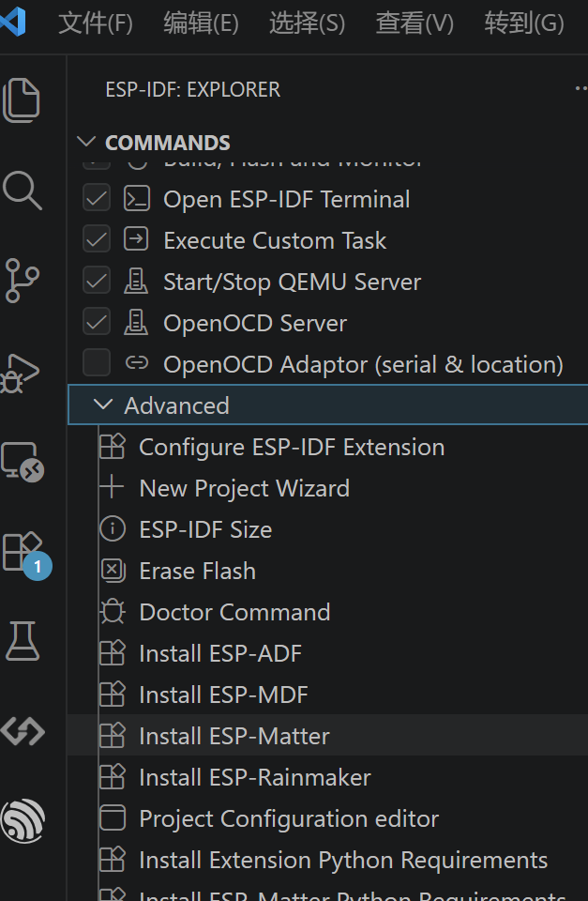Select Install ESP-Rainmaker
588x901 pixels.
(x=255, y=777)
